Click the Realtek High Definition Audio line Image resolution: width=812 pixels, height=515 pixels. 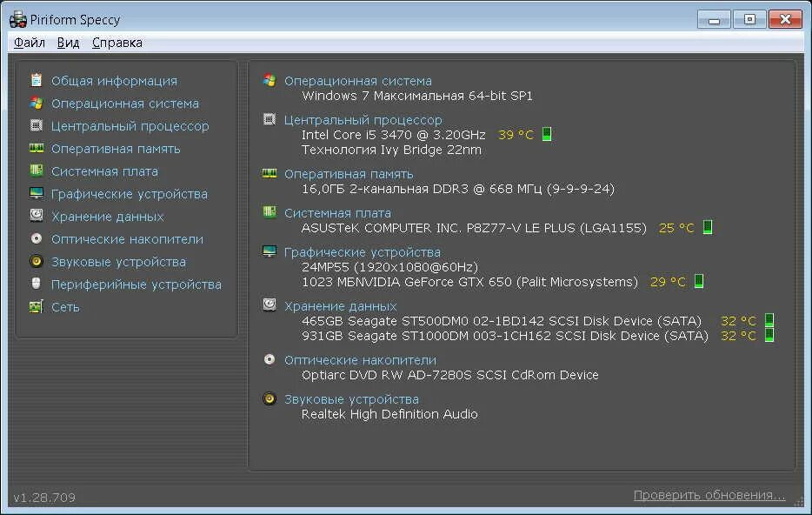tap(389, 414)
